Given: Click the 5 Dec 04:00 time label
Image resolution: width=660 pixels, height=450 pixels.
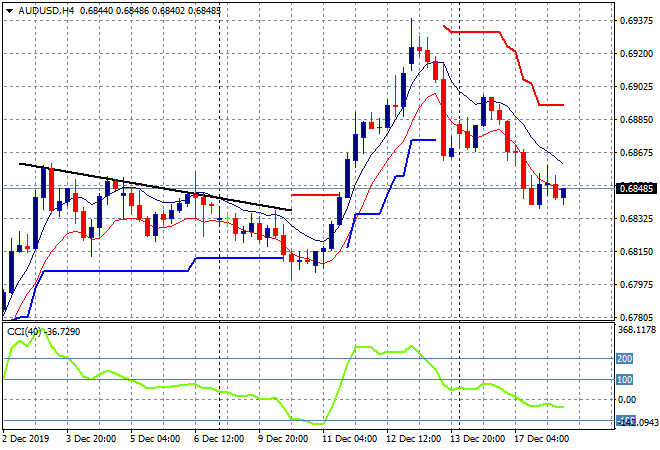Looking at the screenshot, I should pos(155,439).
